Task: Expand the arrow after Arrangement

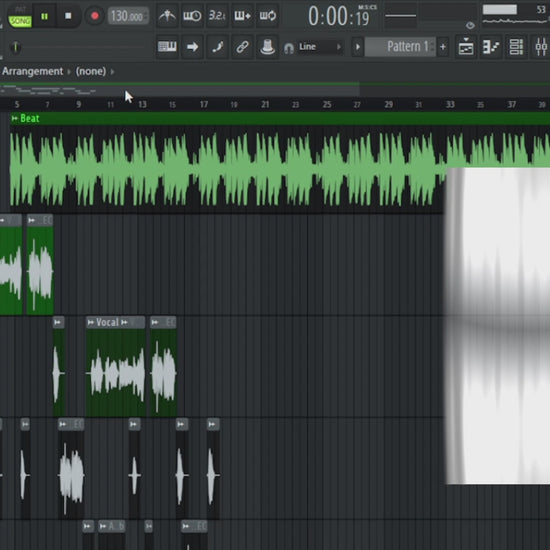Action: (69, 72)
